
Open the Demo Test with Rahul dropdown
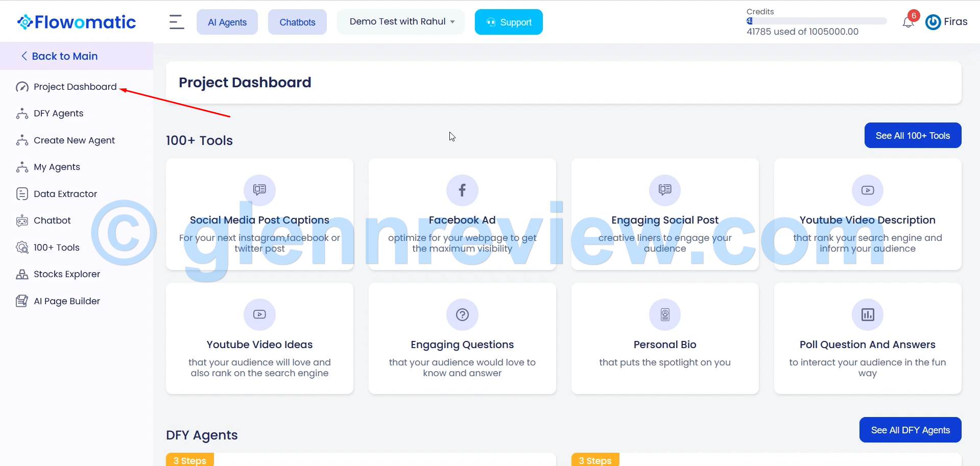click(401, 22)
